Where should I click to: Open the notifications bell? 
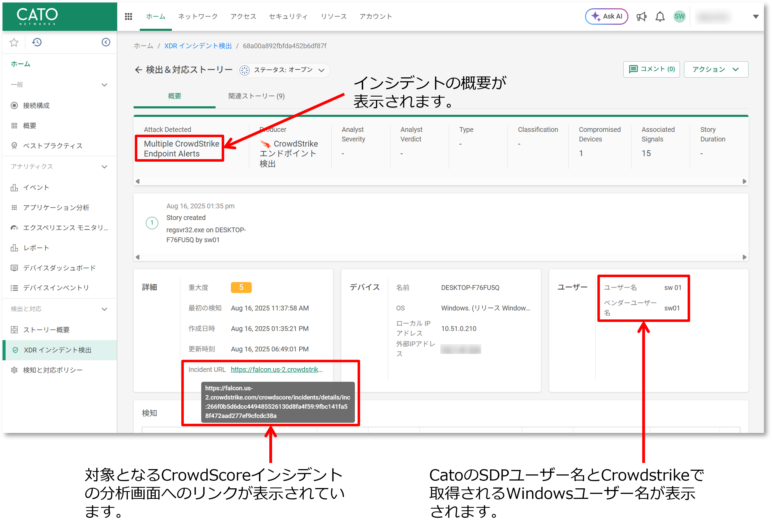tap(659, 16)
